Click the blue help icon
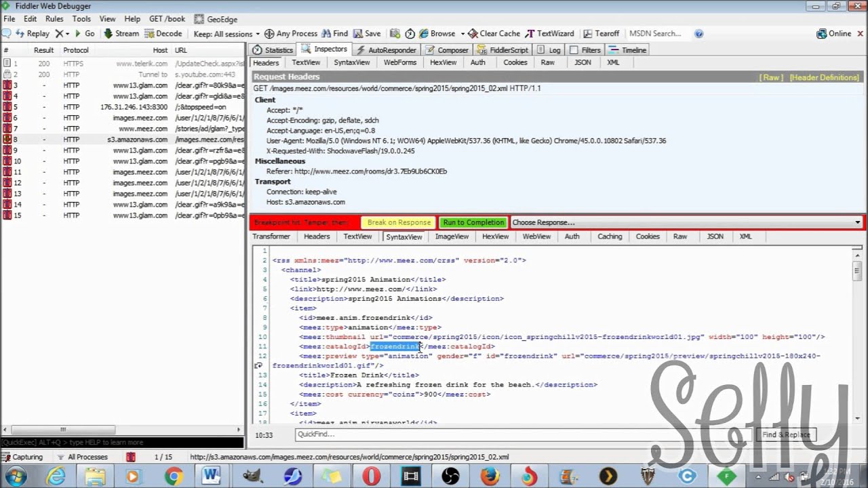 (x=699, y=33)
